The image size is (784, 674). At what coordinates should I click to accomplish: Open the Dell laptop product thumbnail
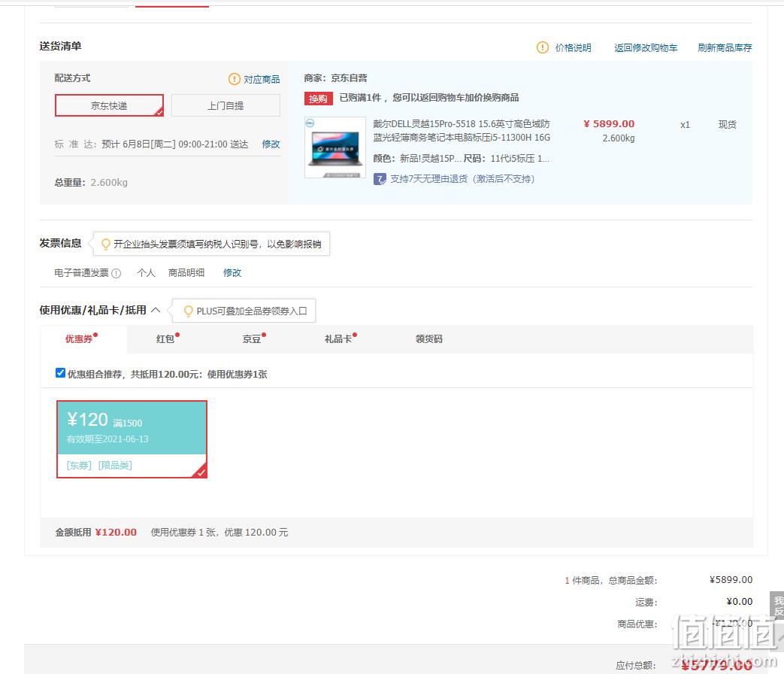[x=335, y=147]
